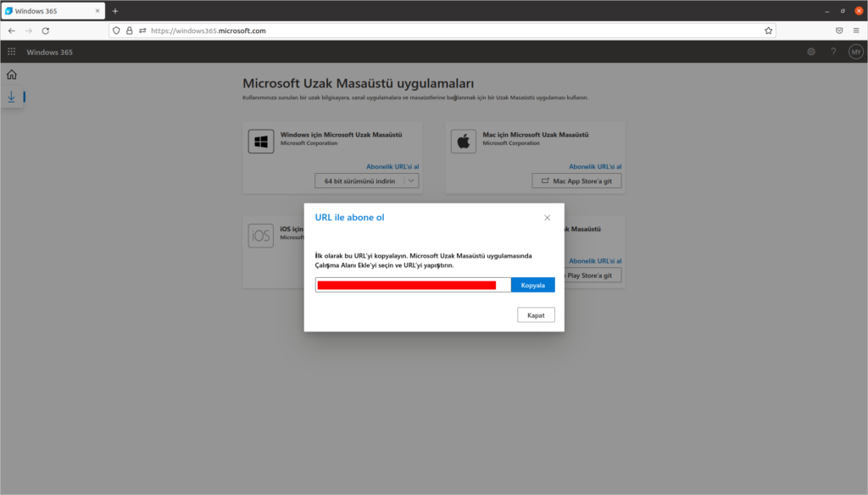Close the browser window
This screenshot has width=868, height=495.
(x=859, y=11)
